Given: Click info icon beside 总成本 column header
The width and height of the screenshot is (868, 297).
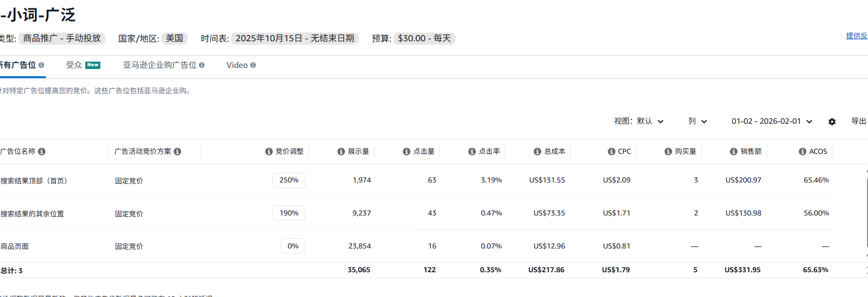Looking at the screenshot, I should point(537,151).
